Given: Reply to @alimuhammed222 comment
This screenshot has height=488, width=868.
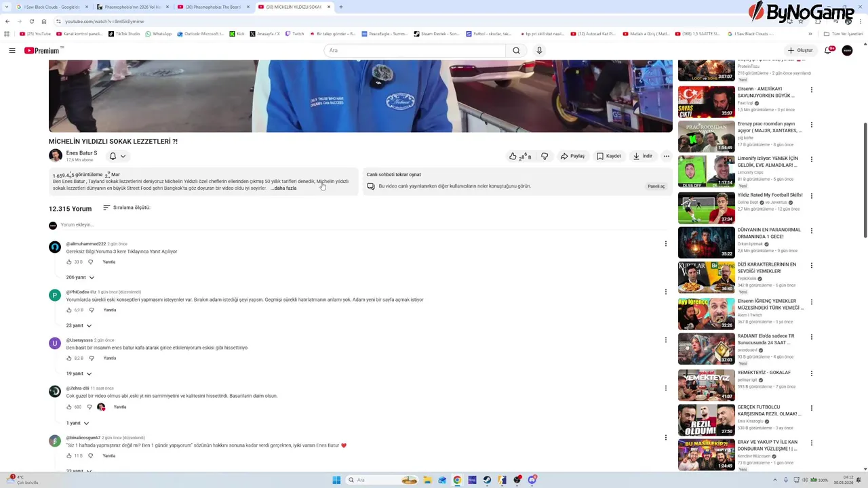Looking at the screenshot, I should [109, 262].
